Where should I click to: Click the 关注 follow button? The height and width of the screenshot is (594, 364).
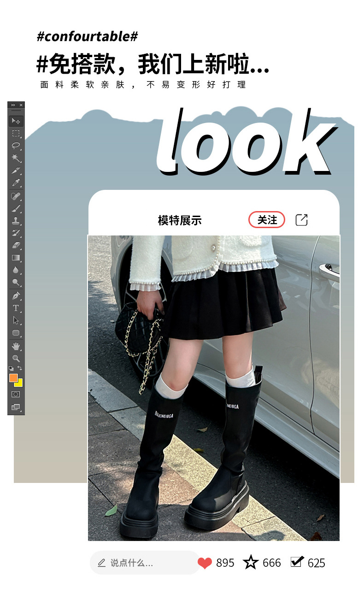pyautogui.click(x=267, y=220)
